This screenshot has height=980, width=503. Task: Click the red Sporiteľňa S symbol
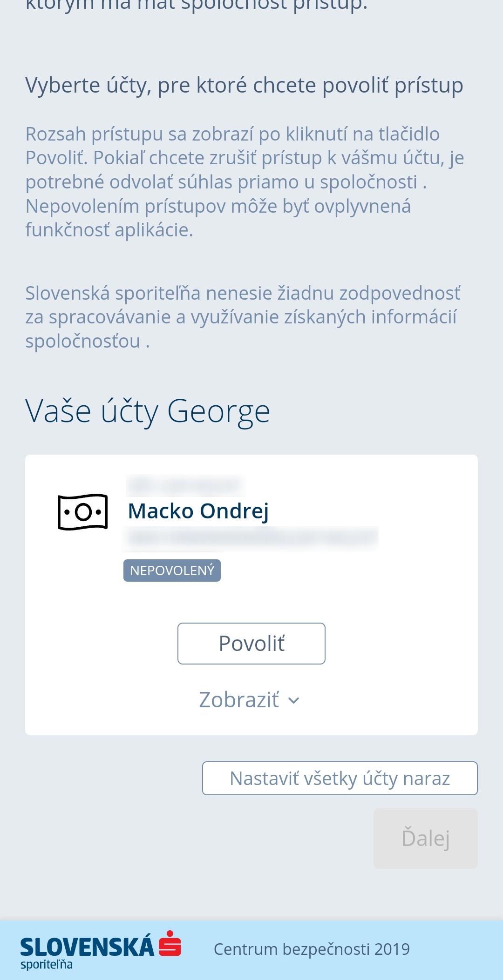(170, 944)
